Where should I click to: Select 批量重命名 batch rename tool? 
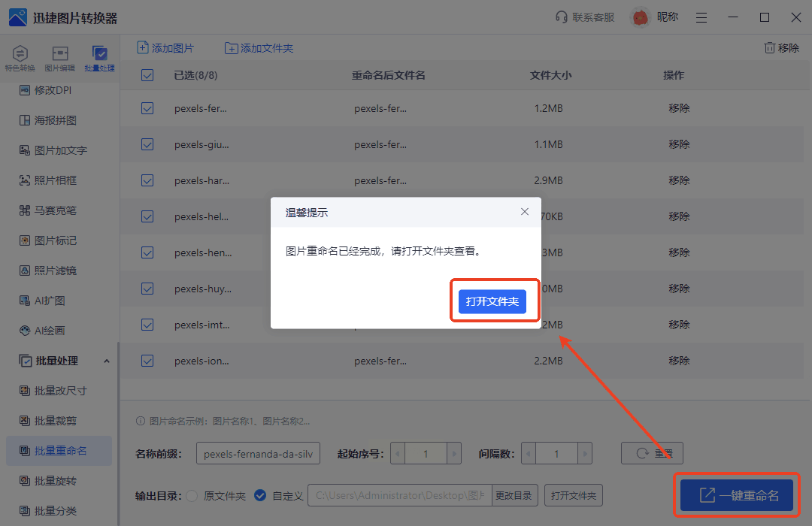click(59, 450)
